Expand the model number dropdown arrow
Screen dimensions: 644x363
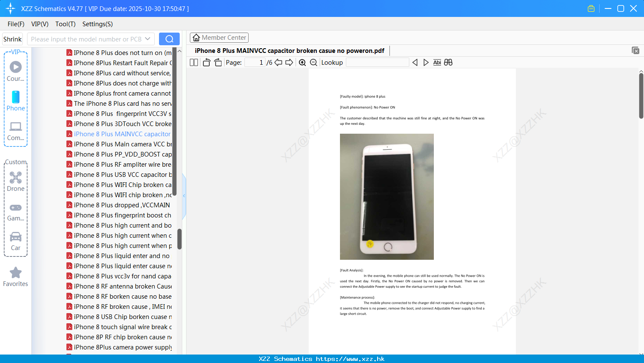click(x=148, y=39)
